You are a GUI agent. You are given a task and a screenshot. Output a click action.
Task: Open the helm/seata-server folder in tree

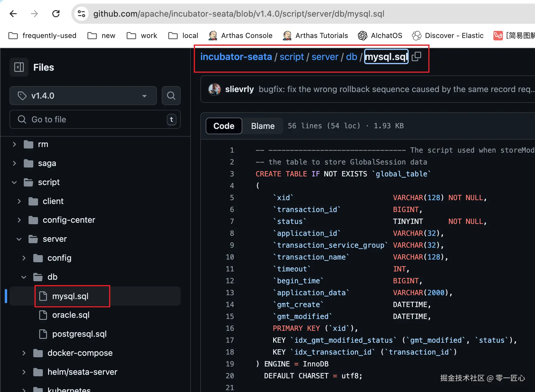click(x=82, y=372)
